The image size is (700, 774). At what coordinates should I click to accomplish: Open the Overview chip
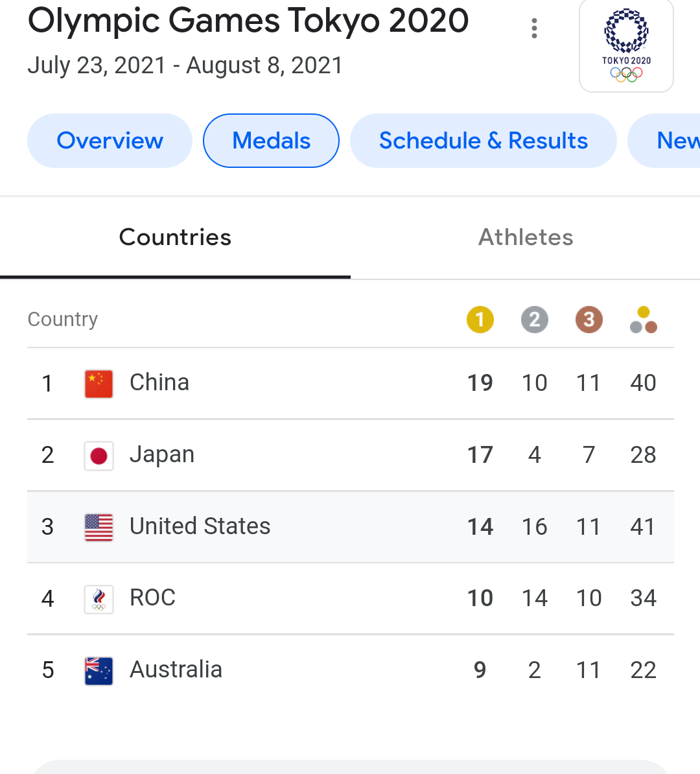(x=110, y=141)
